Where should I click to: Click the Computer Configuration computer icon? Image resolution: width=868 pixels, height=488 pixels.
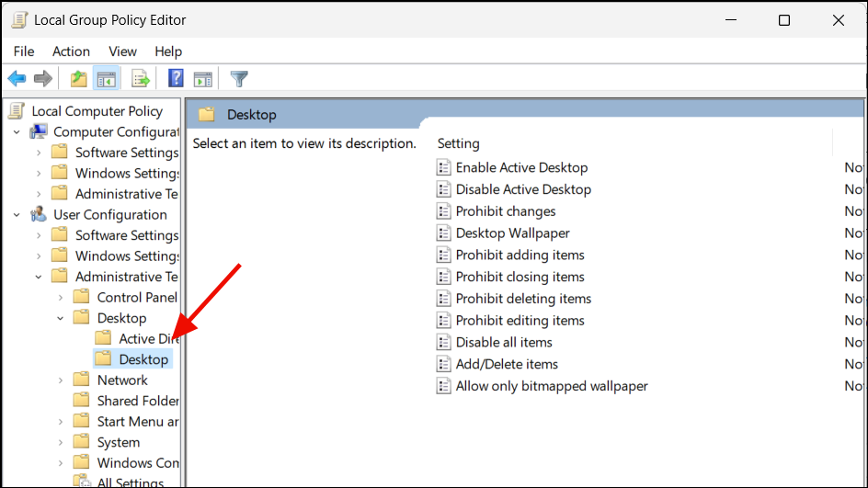39,131
